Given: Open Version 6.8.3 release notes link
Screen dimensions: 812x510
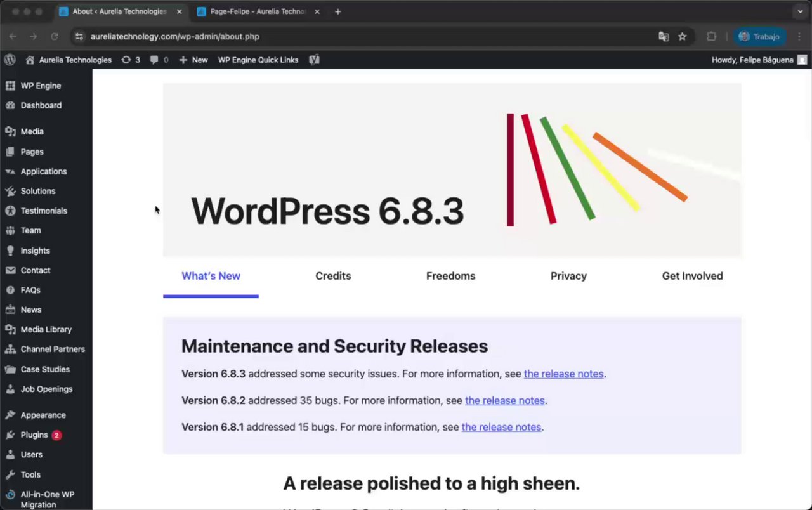Looking at the screenshot, I should [x=563, y=374].
